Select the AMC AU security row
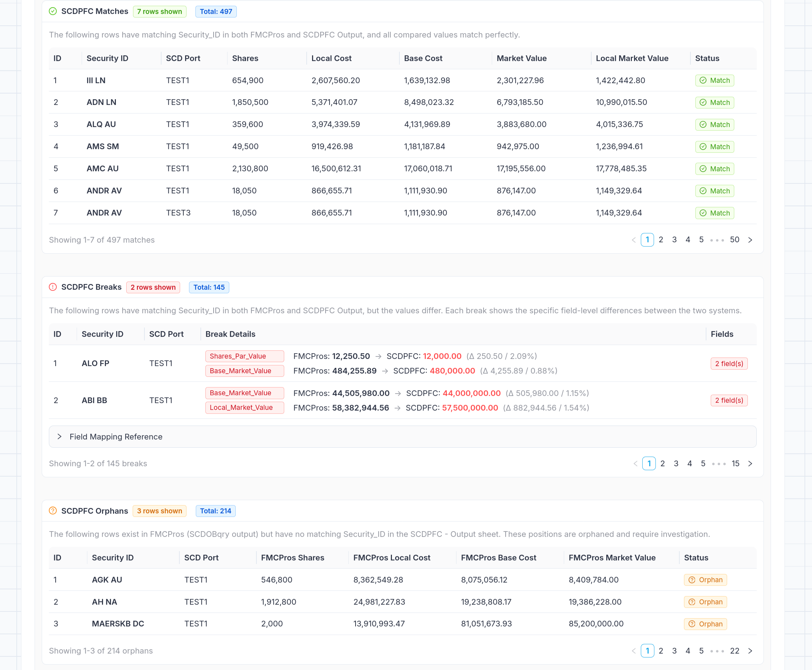 [x=402, y=169]
